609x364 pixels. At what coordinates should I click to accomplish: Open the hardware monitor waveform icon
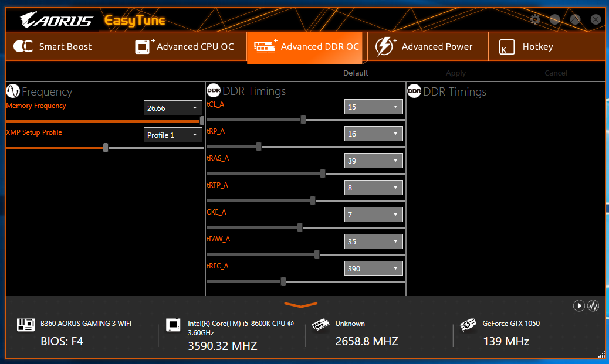pyautogui.click(x=593, y=306)
